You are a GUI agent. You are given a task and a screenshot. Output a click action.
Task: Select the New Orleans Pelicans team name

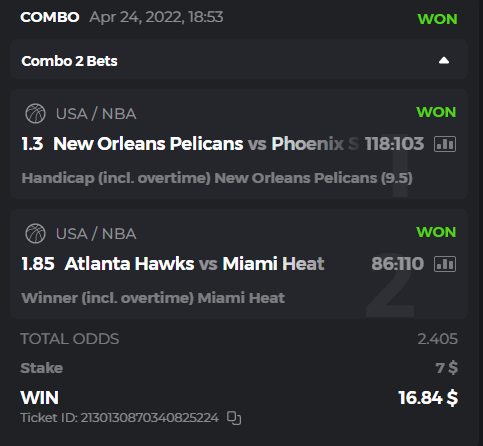[x=148, y=144]
